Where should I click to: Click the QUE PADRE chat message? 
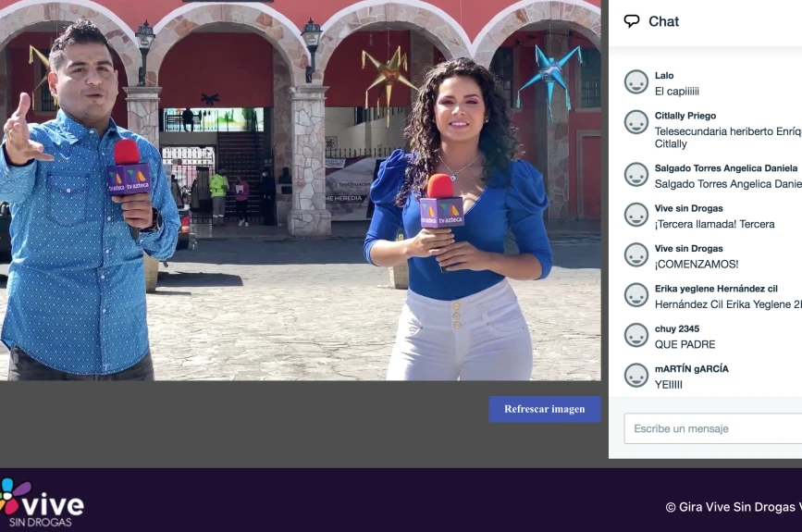coord(685,344)
